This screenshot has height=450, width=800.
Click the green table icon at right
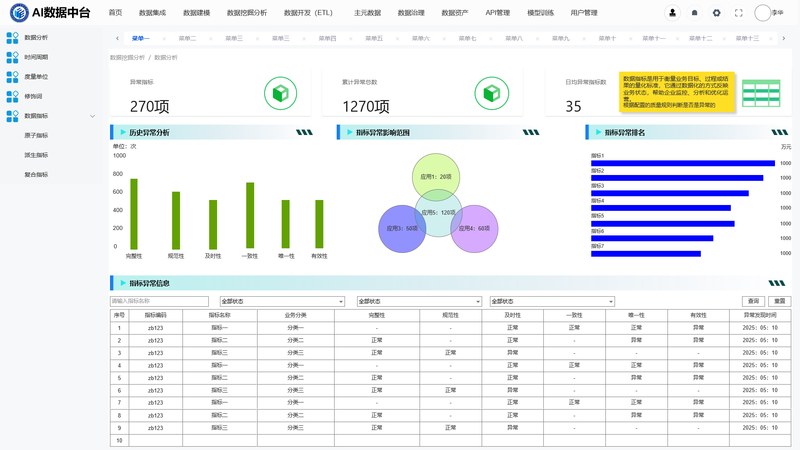pyautogui.click(x=761, y=93)
